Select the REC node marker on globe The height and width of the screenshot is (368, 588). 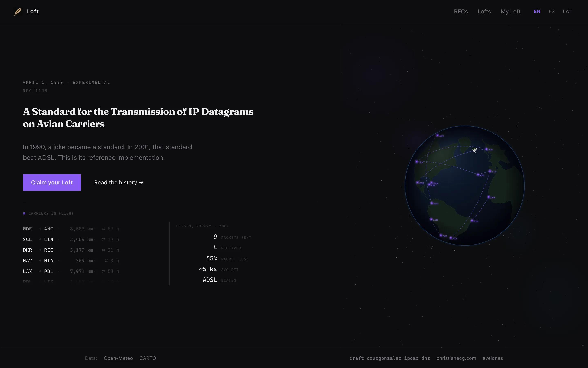coord(472,221)
